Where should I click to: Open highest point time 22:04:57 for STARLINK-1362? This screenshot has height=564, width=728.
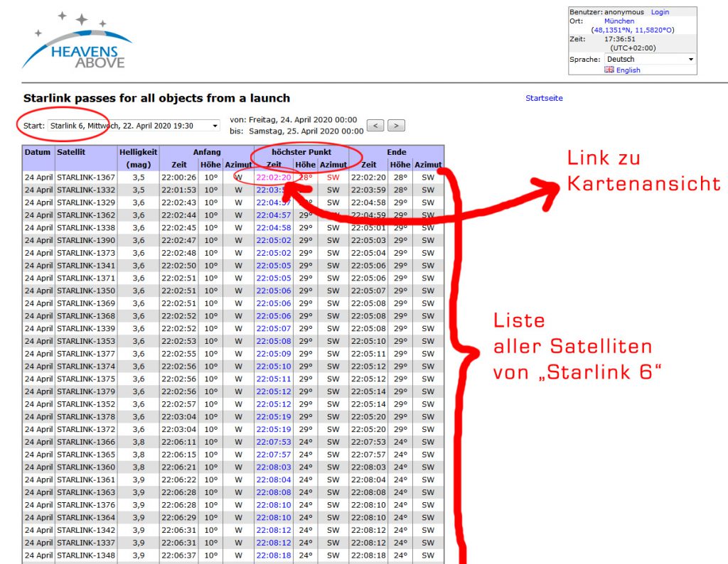tap(274, 215)
